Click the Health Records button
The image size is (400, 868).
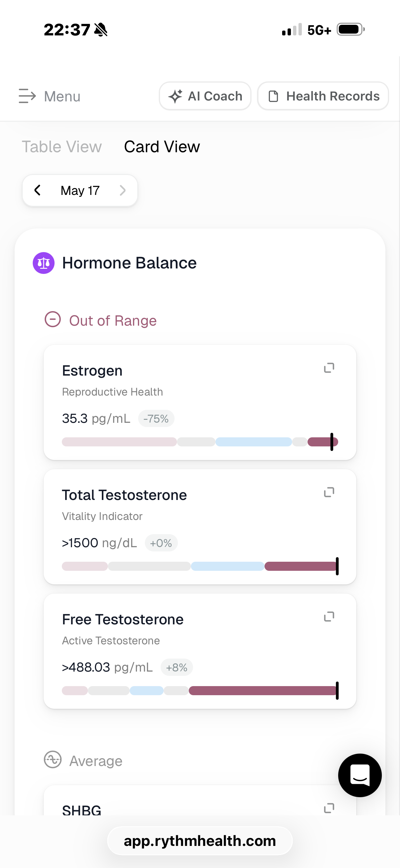(323, 96)
